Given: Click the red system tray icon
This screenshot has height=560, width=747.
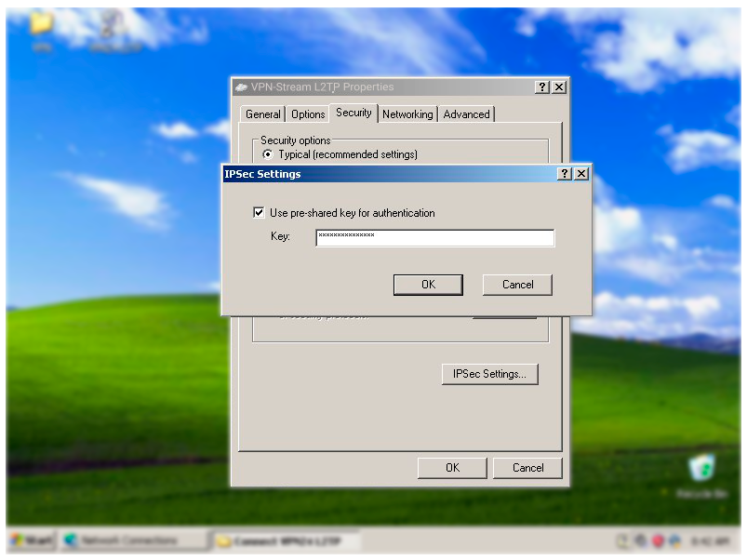Looking at the screenshot, I should pos(658,541).
